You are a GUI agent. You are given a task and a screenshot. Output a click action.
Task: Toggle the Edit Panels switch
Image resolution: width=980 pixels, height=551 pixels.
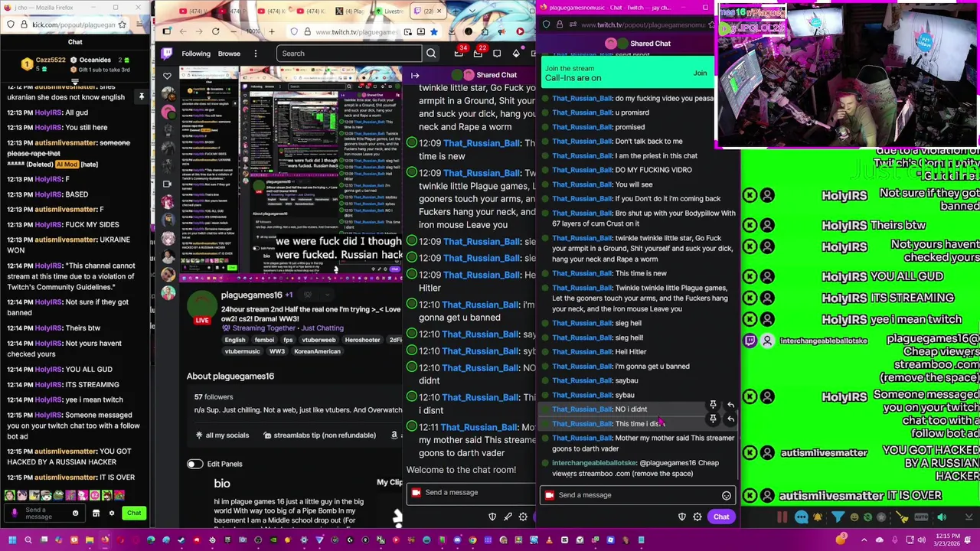coord(194,464)
